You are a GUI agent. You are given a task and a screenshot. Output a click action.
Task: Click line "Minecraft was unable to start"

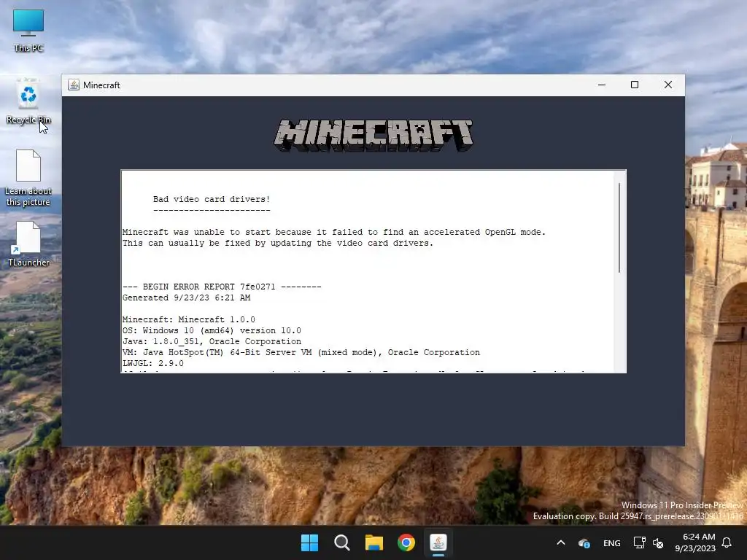click(x=333, y=232)
